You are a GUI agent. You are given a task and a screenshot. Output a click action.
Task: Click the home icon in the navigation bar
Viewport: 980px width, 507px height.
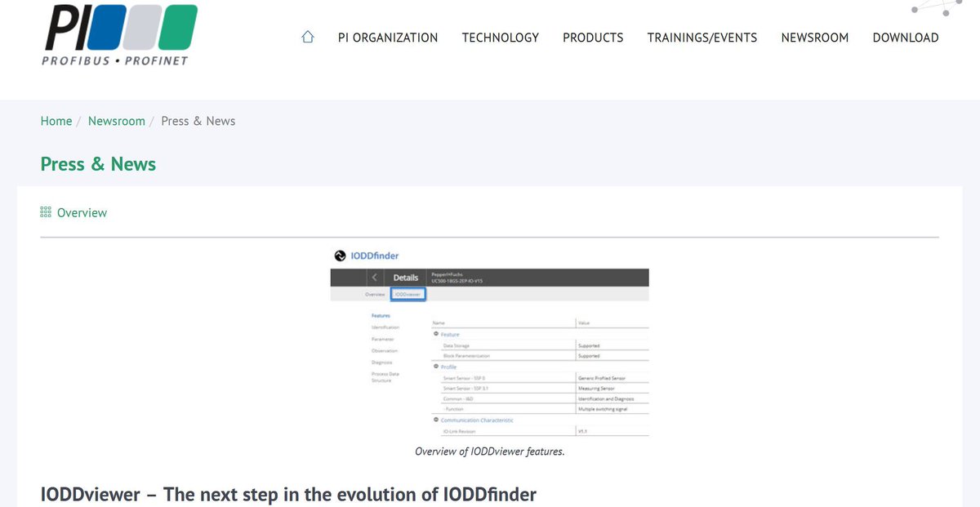click(307, 37)
